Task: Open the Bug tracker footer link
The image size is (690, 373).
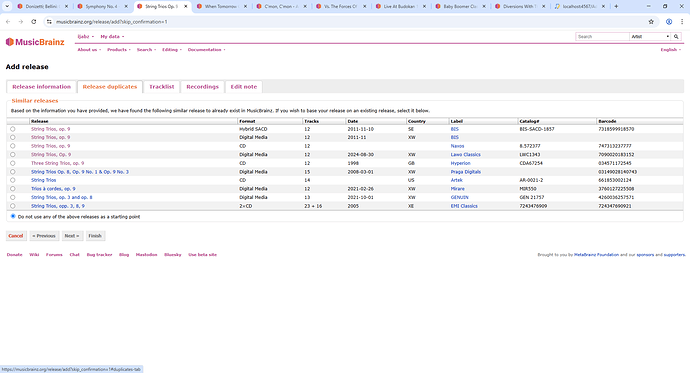Action: 99,255
